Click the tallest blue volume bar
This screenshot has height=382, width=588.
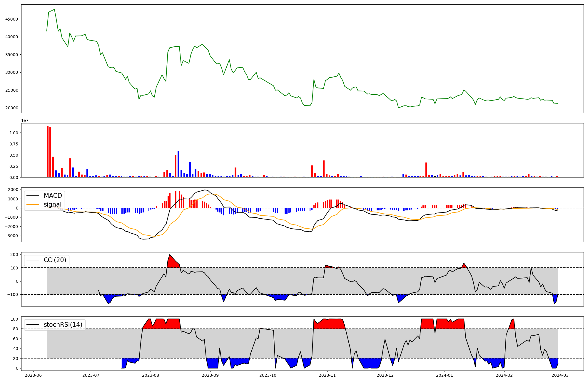point(178,164)
